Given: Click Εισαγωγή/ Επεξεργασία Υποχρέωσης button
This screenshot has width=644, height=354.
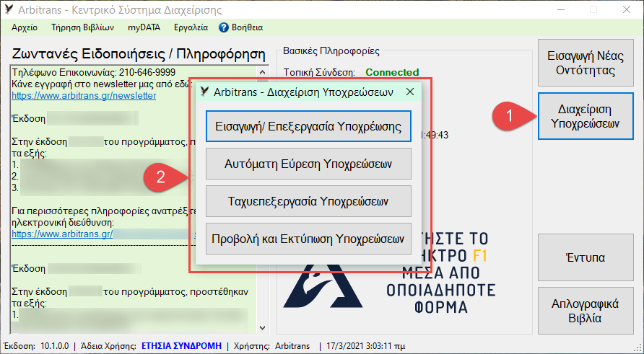Looking at the screenshot, I should click(308, 126).
